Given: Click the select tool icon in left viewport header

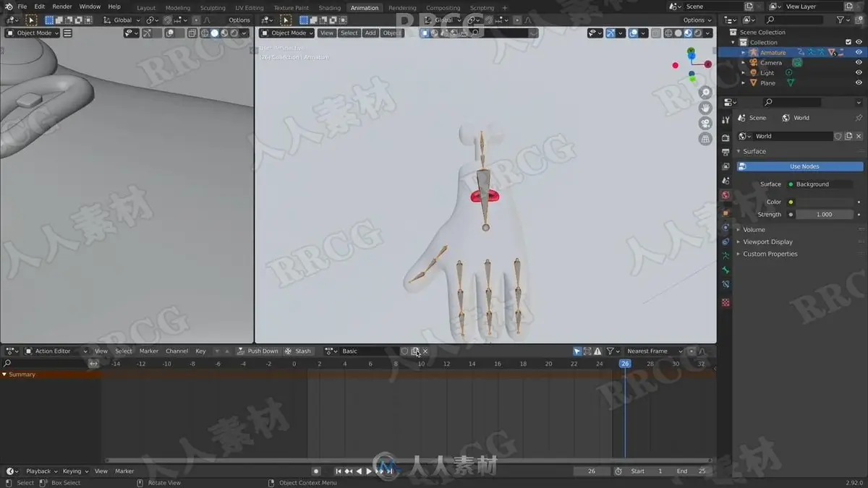Looking at the screenshot, I should click(x=31, y=20).
